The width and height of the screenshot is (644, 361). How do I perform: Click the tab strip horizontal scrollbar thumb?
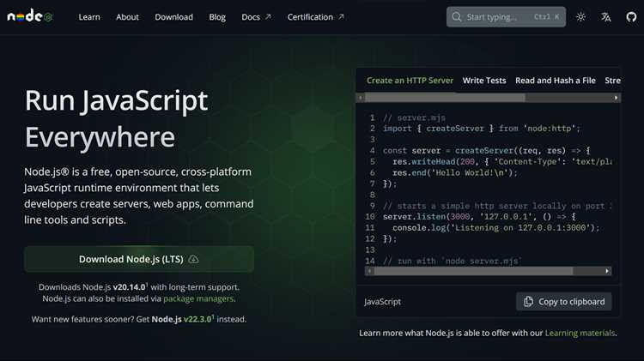point(445,98)
